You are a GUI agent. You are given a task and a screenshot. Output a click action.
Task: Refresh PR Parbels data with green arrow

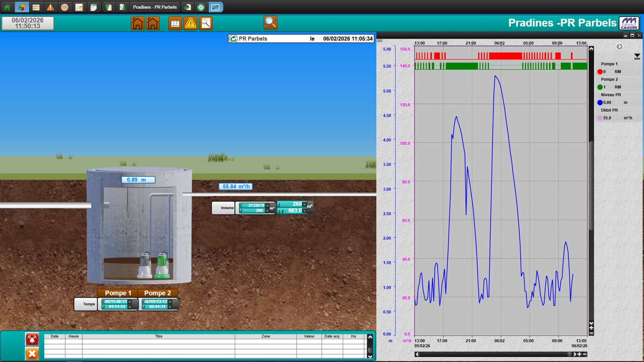coord(233,39)
